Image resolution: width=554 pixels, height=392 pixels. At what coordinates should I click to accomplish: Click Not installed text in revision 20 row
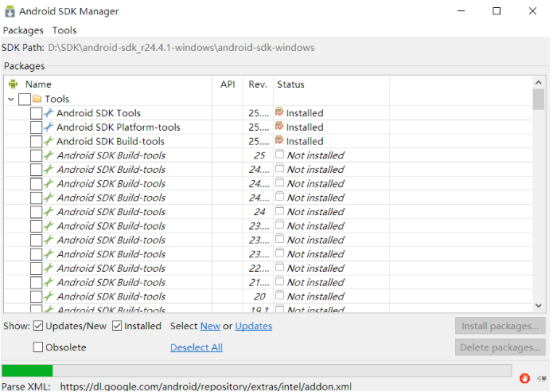316,297
